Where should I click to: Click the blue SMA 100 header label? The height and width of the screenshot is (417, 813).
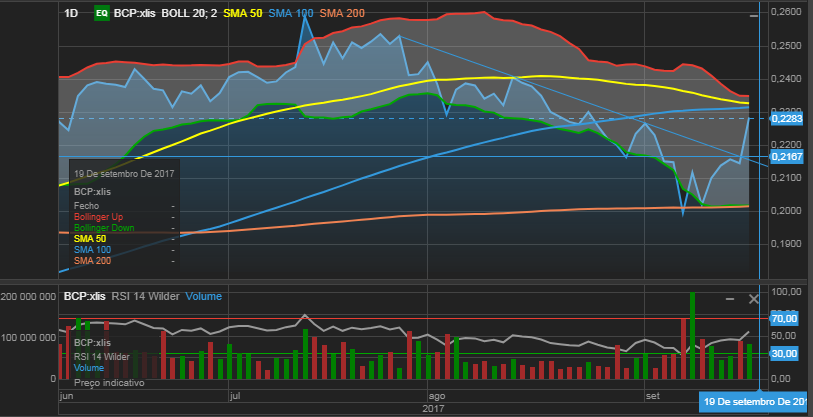tap(291, 13)
